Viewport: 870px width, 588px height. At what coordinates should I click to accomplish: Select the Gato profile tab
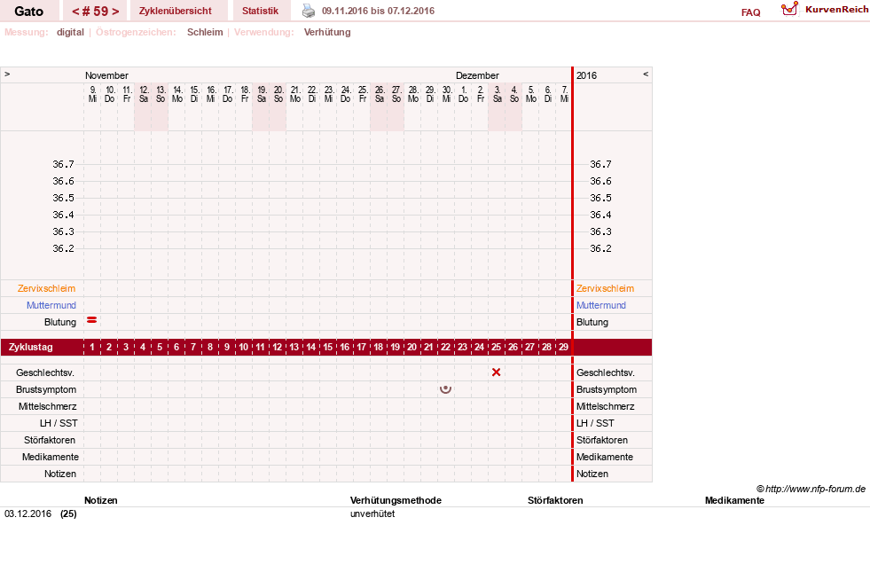(29, 12)
